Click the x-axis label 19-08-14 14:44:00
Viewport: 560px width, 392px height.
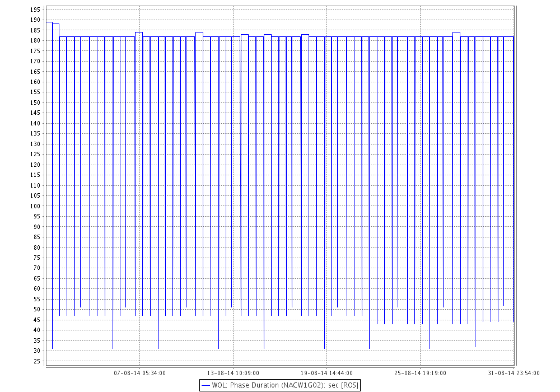click(326, 373)
